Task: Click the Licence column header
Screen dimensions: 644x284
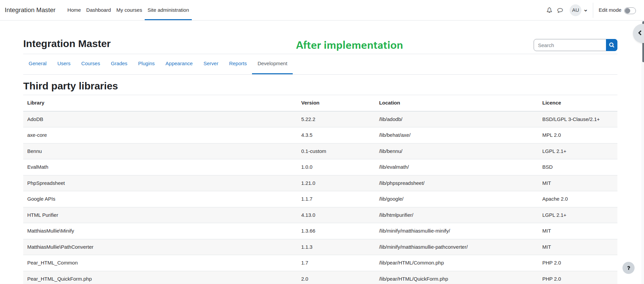Action: (551, 103)
